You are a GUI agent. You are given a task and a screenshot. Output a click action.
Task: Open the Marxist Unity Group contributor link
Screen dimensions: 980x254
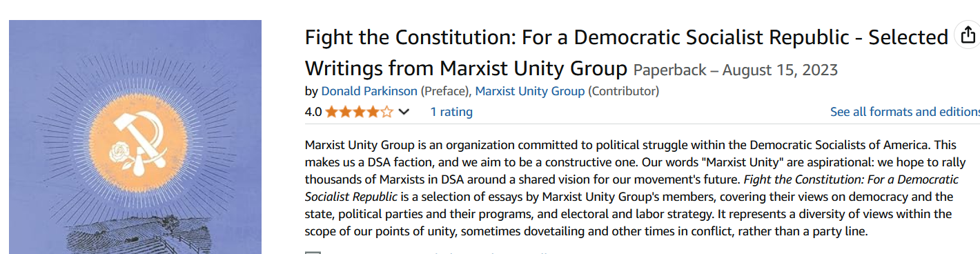point(530,91)
